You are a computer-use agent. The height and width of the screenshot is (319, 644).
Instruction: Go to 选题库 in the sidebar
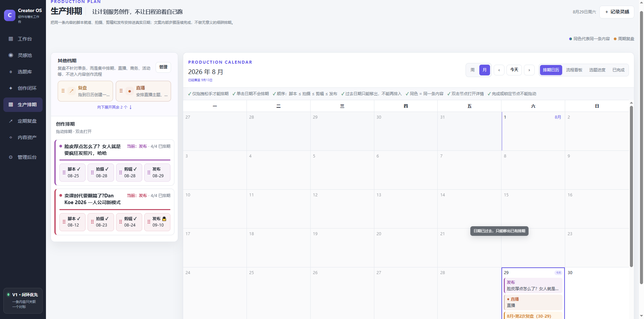(x=23, y=72)
